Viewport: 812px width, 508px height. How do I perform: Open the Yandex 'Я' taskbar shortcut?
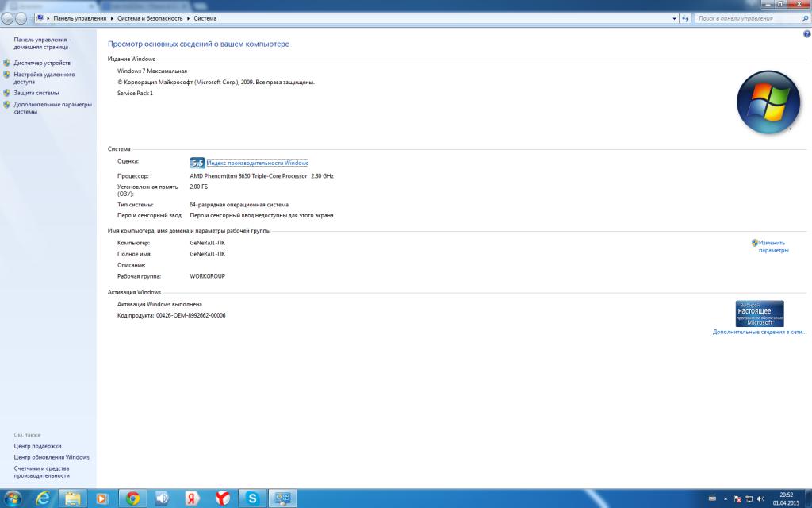click(192, 498)
